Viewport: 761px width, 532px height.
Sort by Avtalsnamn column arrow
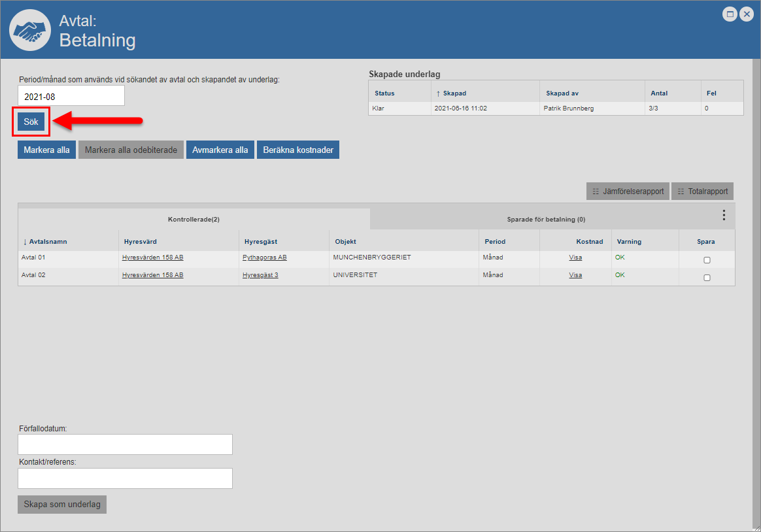[25, 242]
